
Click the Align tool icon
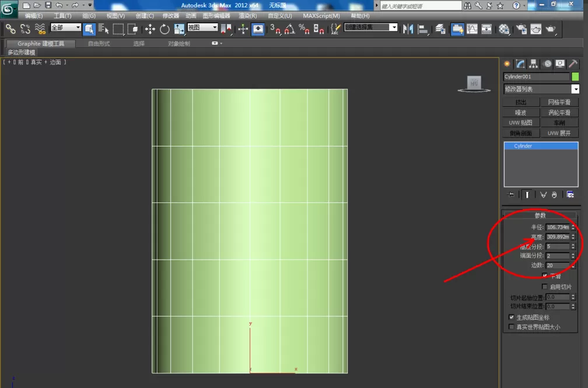423,29
